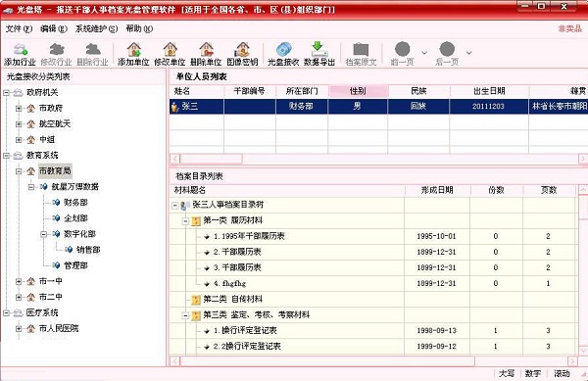Select 销售部 in the department tree
The height and width of the screenshot is (381, 588).
coord(88,250)
